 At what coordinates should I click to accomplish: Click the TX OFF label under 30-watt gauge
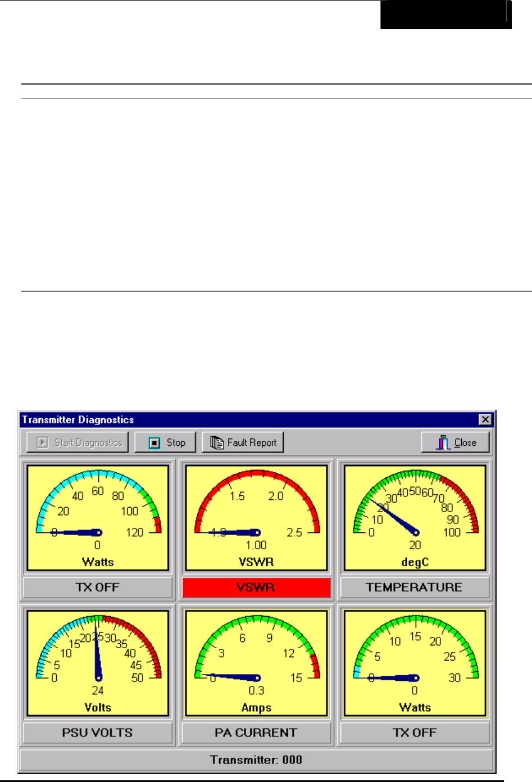click(415, 733)
